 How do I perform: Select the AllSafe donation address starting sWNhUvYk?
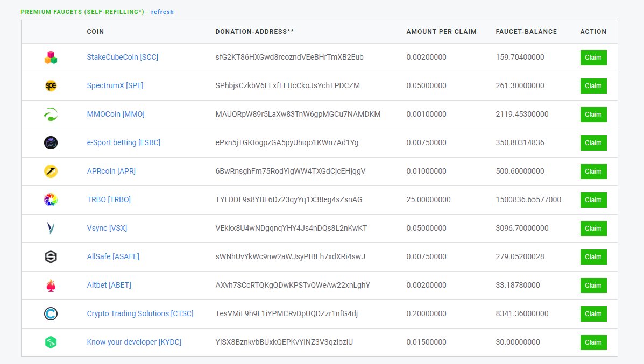coord(291,256)
